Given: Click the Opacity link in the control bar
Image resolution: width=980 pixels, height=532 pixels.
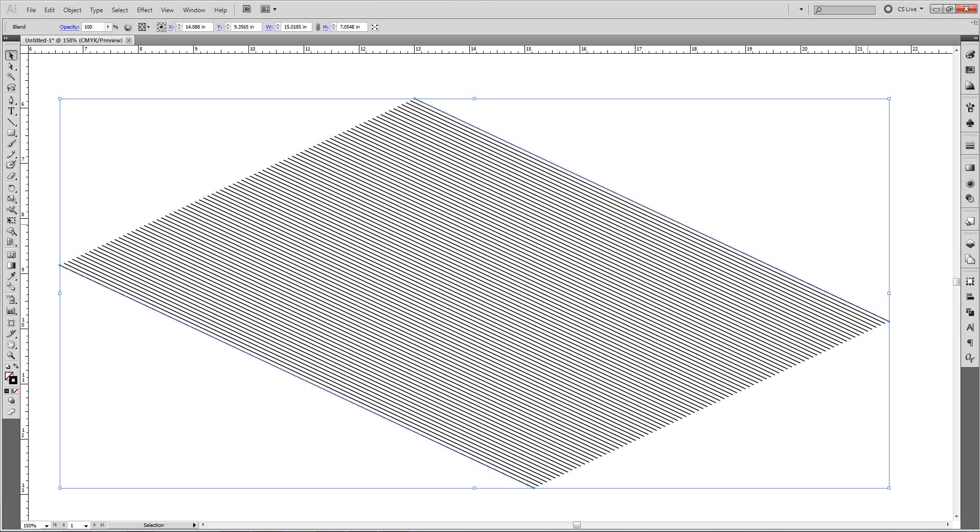Looking at the screenshot, I should (x=70, y=27).
